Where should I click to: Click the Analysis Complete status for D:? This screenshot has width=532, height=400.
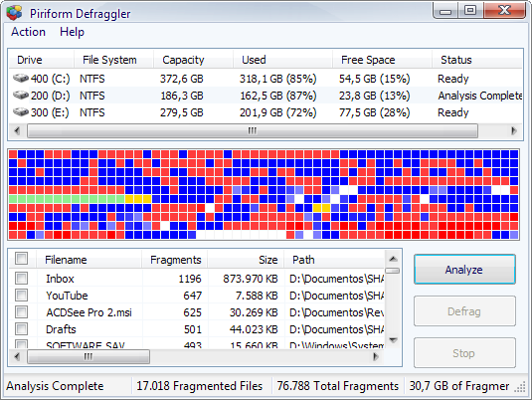[x=479, y=96]
